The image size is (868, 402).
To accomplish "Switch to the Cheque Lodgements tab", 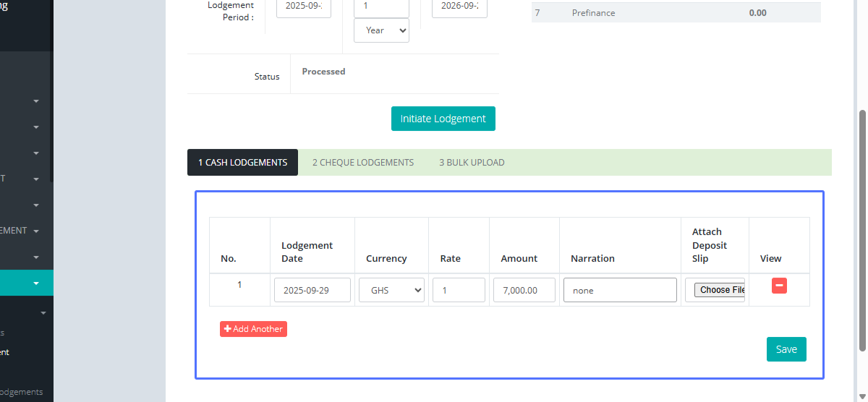I will (362, 163).
